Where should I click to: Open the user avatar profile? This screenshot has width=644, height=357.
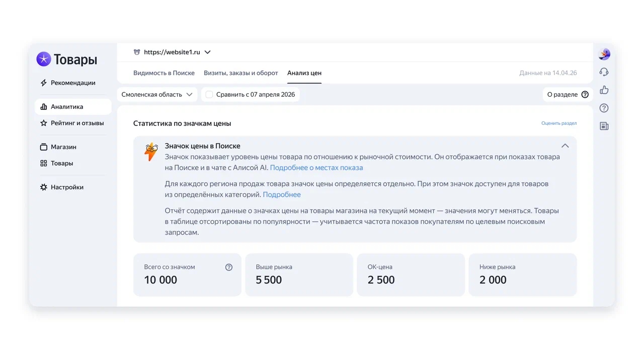(604, 54)
